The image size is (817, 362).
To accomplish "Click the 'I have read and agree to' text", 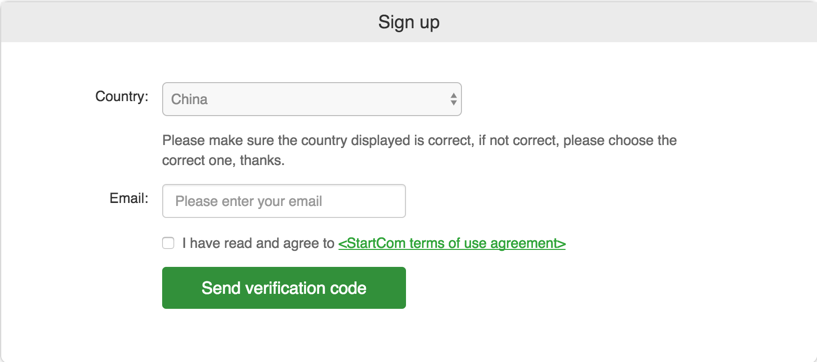I will (x=258, y=243).
